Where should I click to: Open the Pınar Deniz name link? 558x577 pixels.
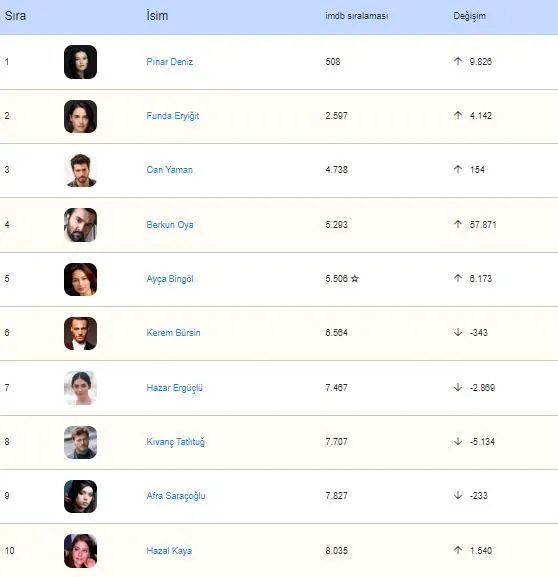170,62
